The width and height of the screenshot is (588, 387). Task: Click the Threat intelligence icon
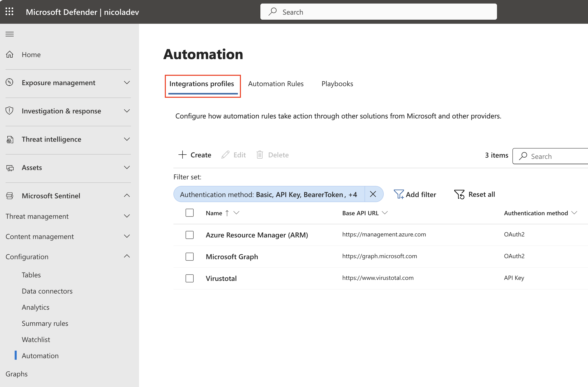click(10, 139)
